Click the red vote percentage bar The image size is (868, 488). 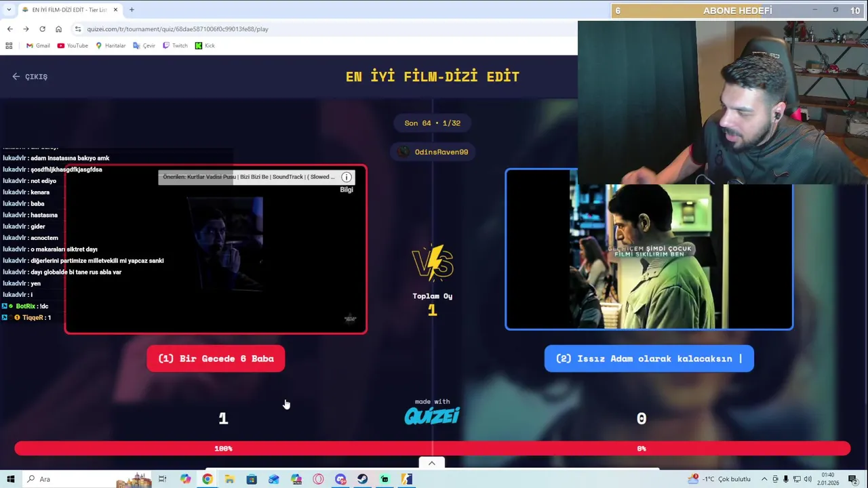coord(432,449)
